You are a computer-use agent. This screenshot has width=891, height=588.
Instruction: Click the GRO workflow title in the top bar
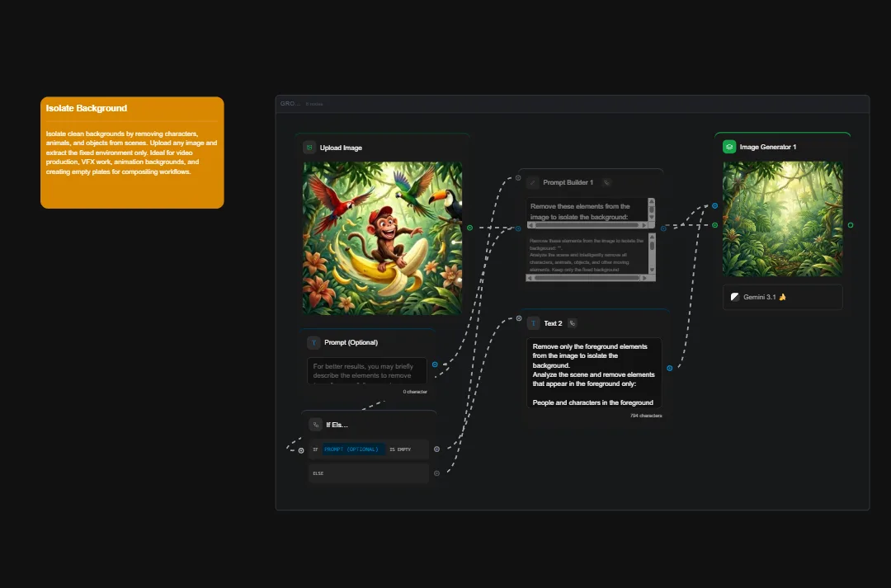[287, 104]
